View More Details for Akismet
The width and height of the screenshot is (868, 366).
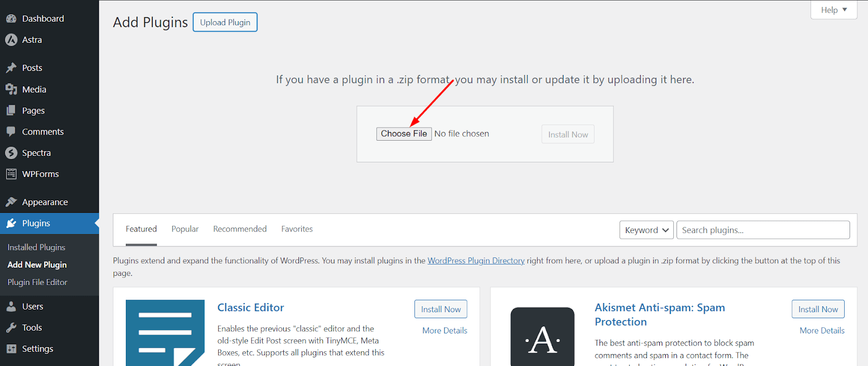pyautogui.click(x=822, y=330)
